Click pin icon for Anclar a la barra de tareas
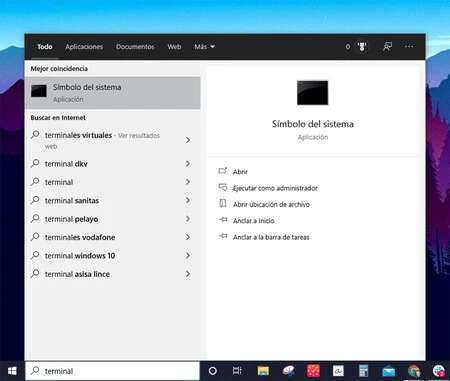Image resolution: width=450 pixels, height=381 pixels. coord(223,236)
